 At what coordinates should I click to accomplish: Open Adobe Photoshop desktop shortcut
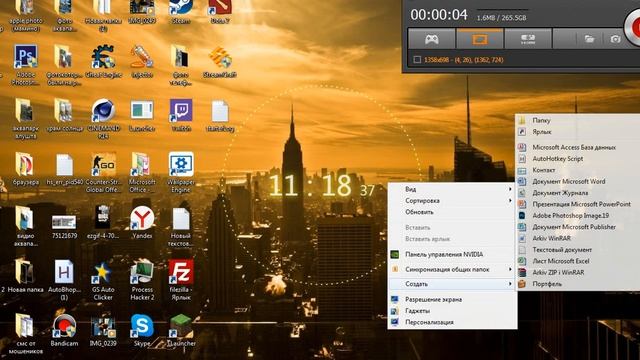[26, 64]
